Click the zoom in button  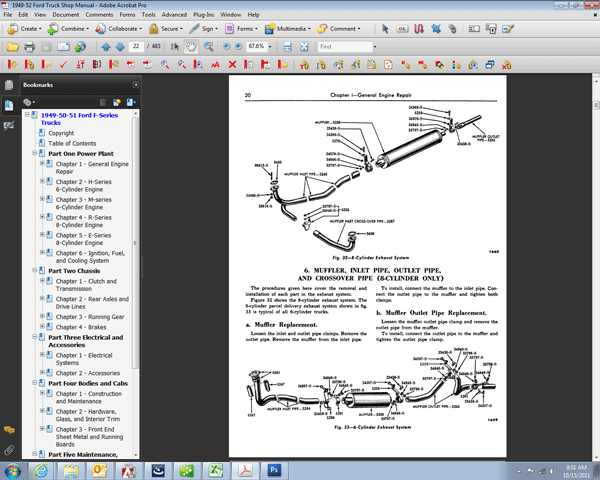pos(238,47)
